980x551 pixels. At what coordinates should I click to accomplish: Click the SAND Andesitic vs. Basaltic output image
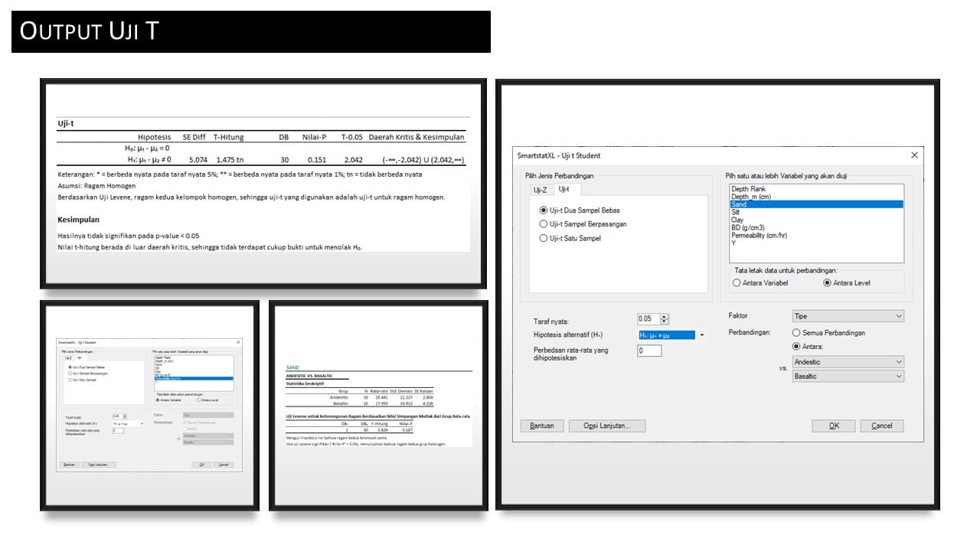point(378,406)
